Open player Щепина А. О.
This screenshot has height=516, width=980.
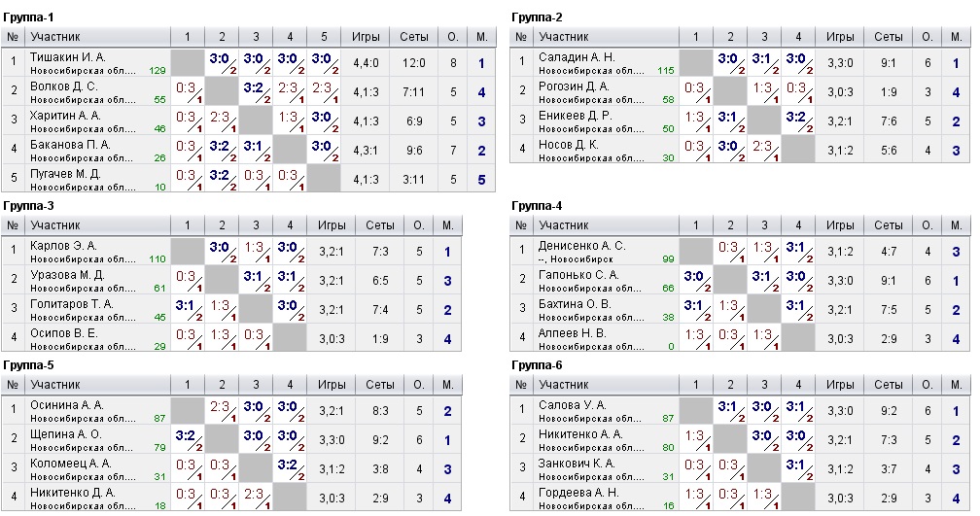[x=66, y=433]
